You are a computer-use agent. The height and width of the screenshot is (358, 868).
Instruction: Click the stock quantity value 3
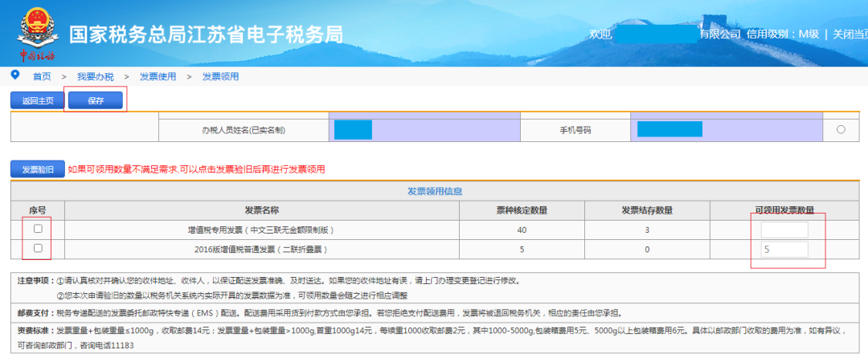(647, 230)
